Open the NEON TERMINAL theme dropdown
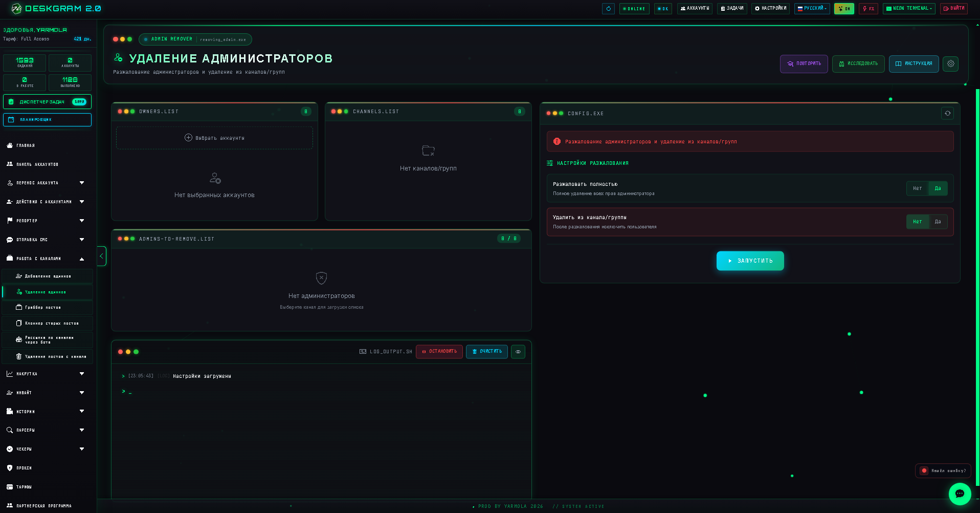This screenshot has height=513, width=980. point(909,9)
